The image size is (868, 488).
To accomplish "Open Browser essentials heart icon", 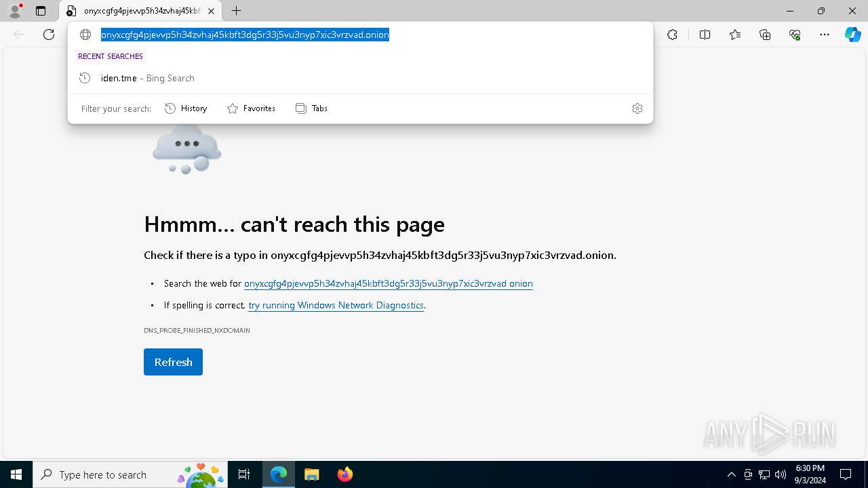I will pos(795,35).
